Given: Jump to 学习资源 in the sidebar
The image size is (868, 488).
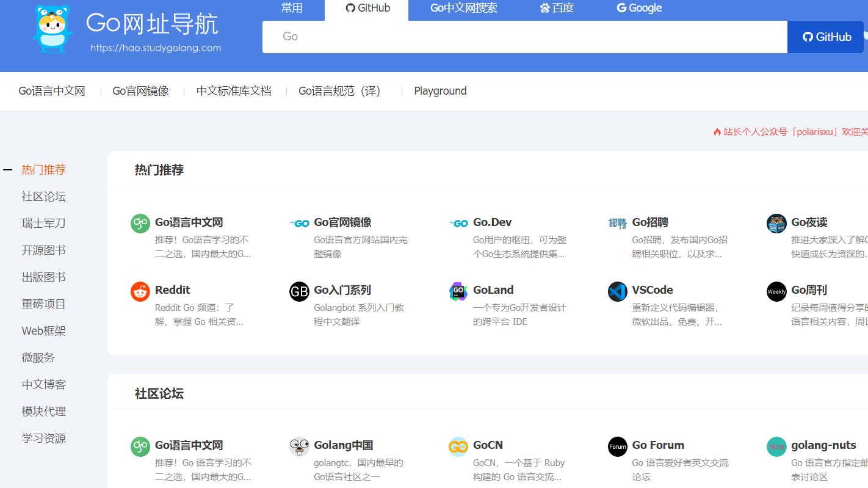Looking at the screenshot, I should point(43,439).
